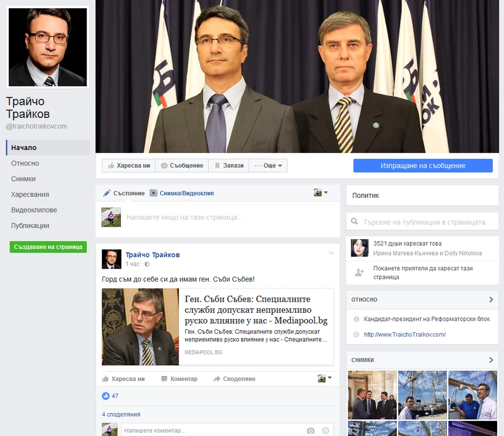
Task: Click the camera icon beside Снимка/Видеоклип
Action: (154, 193)
